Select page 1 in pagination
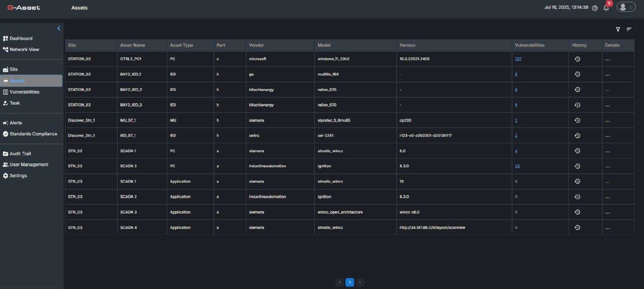Image resolution: width=644 pixels, height=289 pixels. tap(350, 282)
